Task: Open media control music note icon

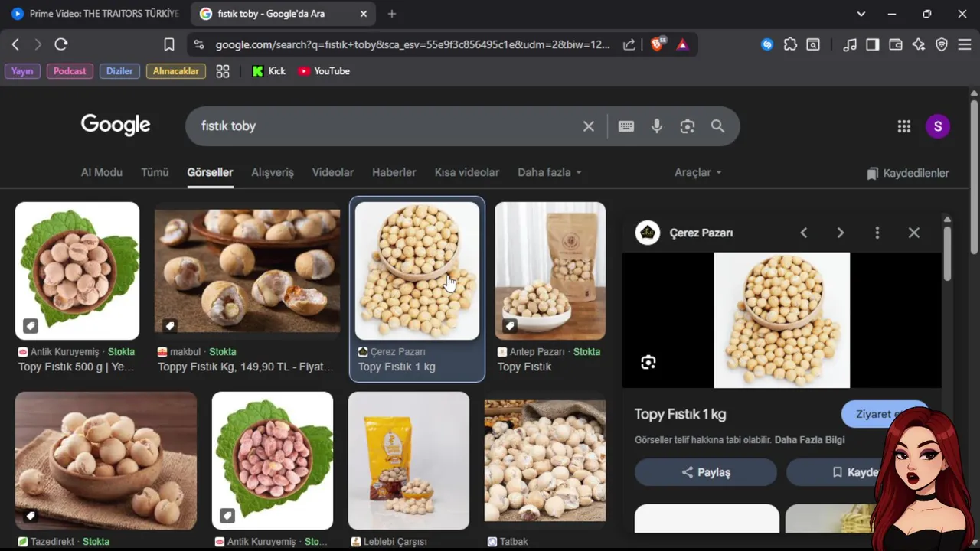Action: (850, 44)
